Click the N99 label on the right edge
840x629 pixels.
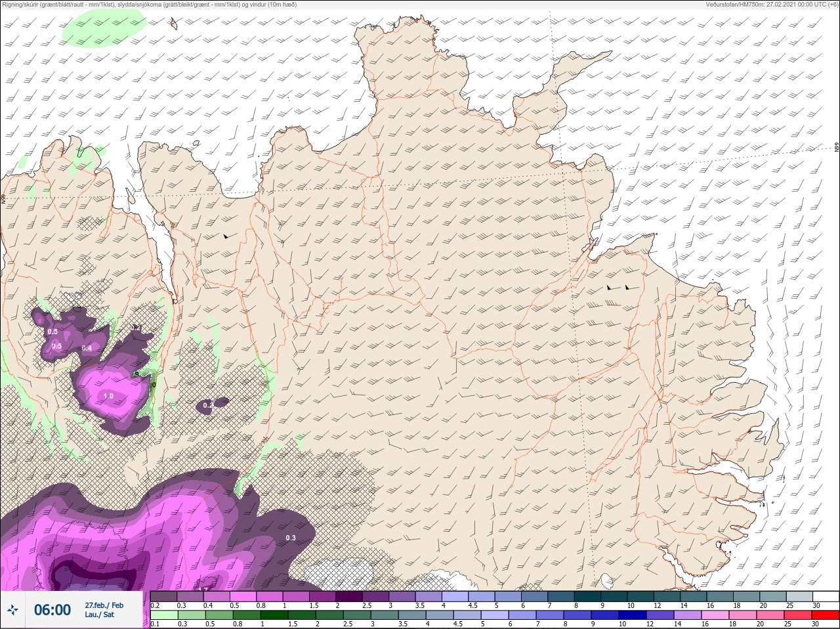837,148
